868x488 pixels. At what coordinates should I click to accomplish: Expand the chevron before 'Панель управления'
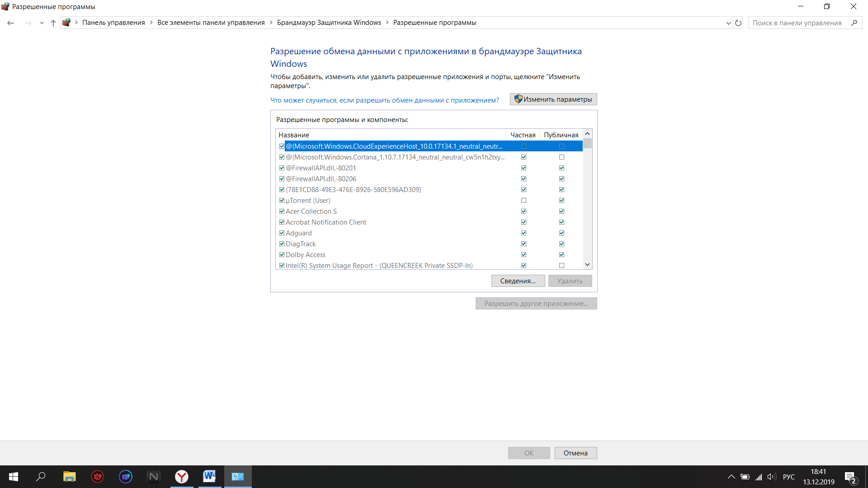[x=76, y=23]
